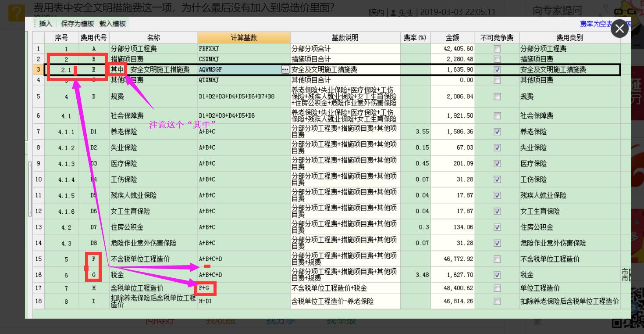
Task: Select the 分部分项工程费 name cell
Action: (x=153, y=49)
